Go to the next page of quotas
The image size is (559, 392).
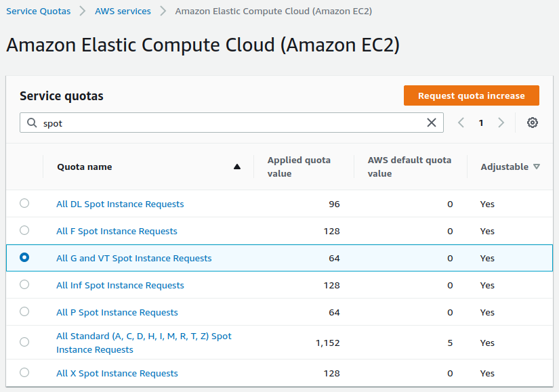[501, 123]
